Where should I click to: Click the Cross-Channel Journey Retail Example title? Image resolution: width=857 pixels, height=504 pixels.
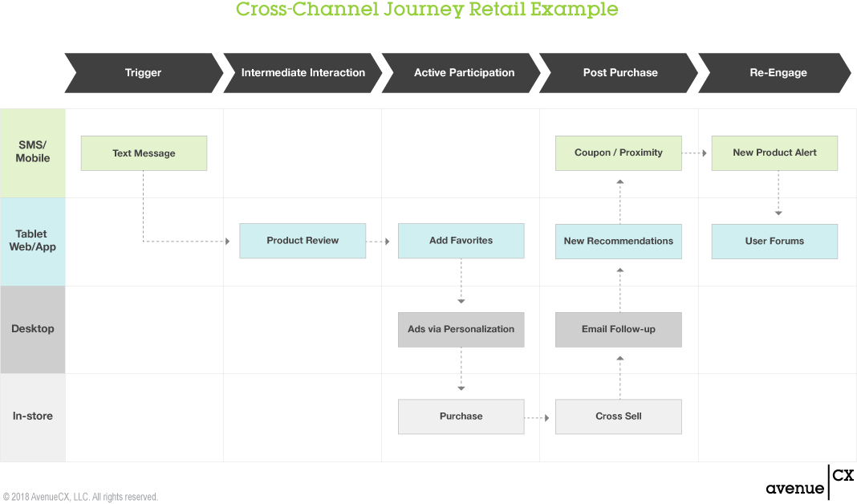[427, 10]
